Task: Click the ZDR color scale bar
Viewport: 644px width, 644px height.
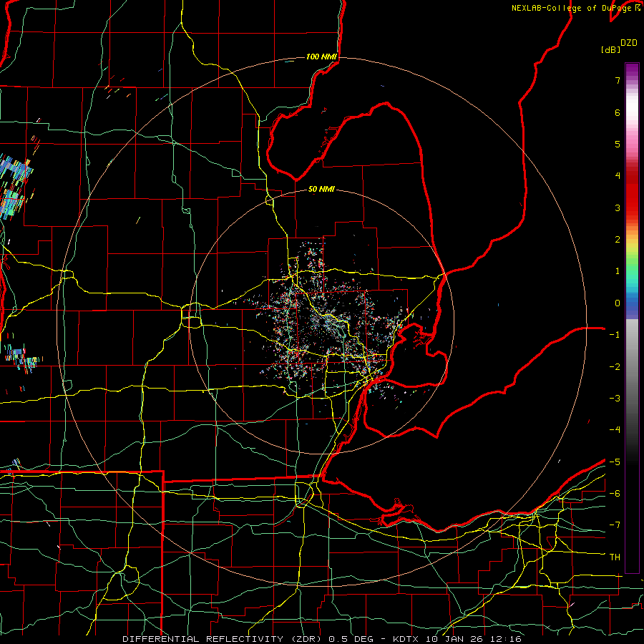Action: (x=632, y=318)
